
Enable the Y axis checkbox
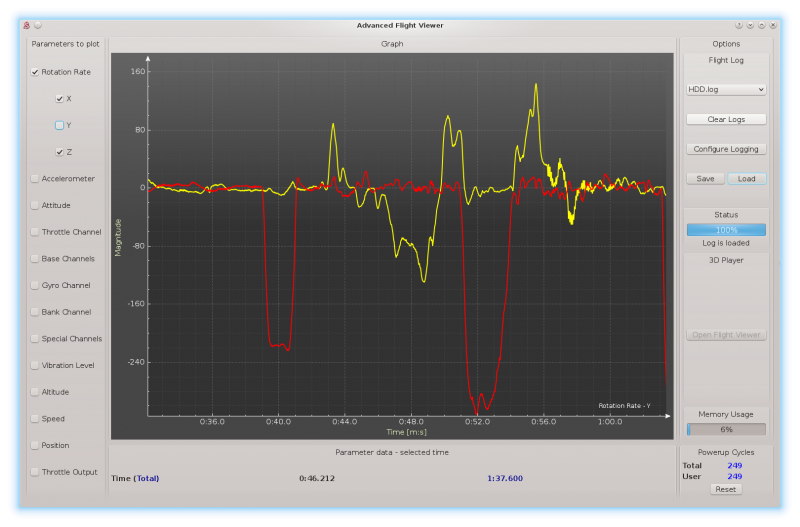60,125
